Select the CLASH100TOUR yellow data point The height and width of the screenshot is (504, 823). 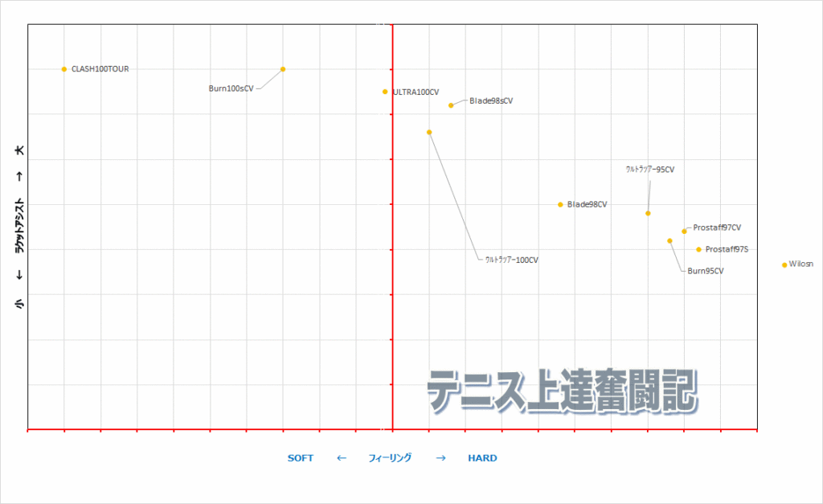[64, 69]
